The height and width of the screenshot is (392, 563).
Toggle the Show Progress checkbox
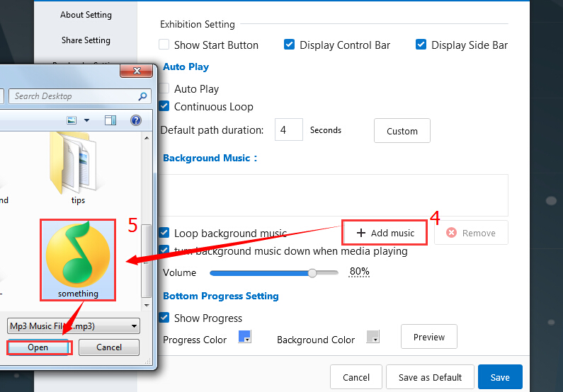pos(164,318)
